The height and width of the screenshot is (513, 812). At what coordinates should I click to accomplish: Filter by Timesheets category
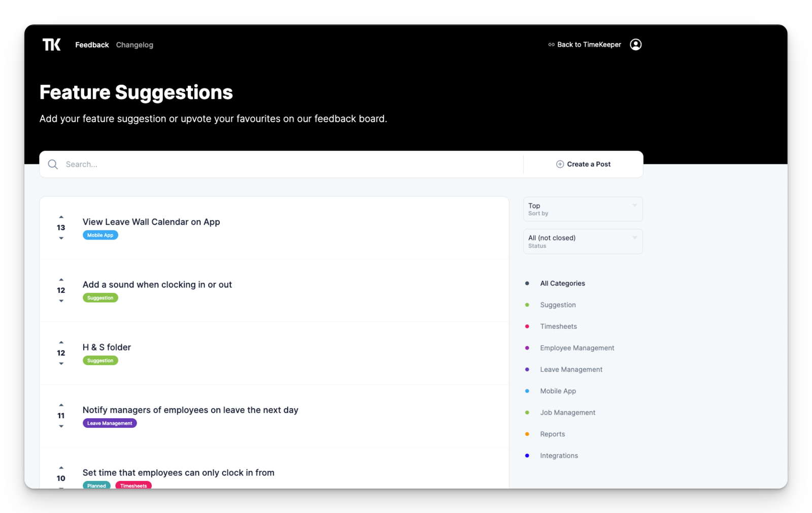pyautogui.click(x=558, y=326)
